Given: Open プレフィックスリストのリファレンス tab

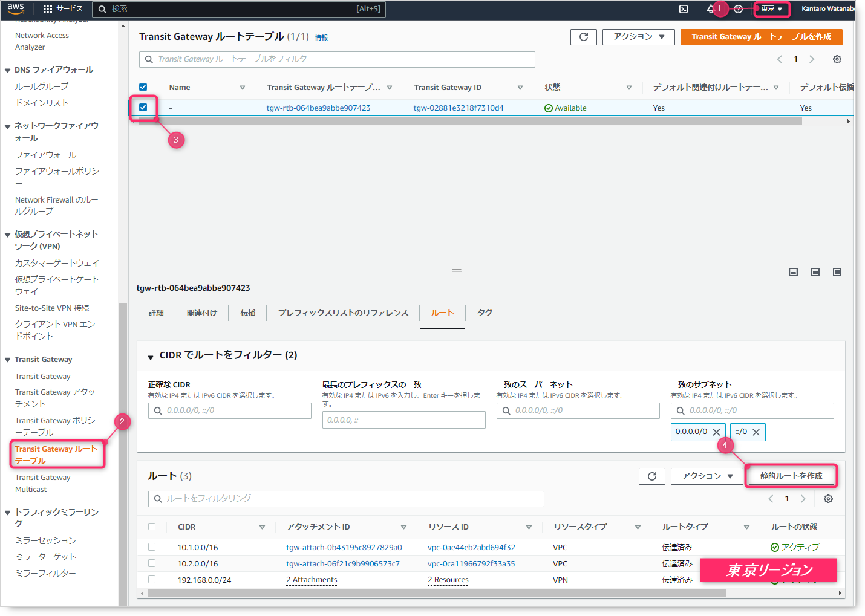Looking at the screenshot, I should 343,313.
